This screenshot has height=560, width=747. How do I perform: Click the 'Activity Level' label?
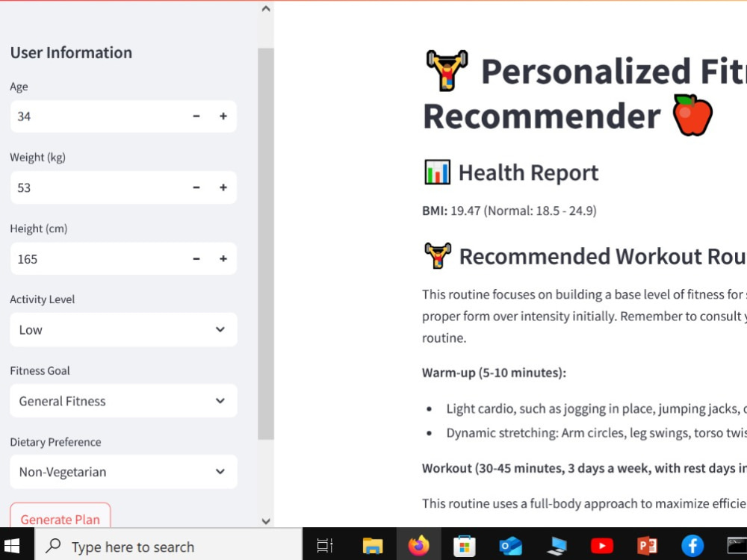pos(43,299)
